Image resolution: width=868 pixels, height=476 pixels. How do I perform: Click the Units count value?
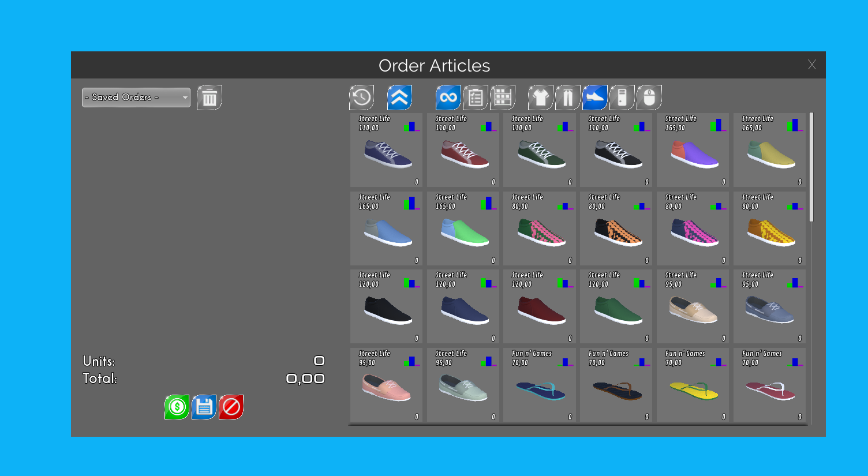pos(319,361)
